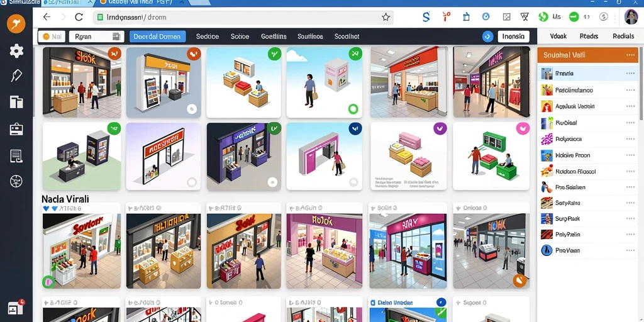Select the Fnnaia row in side panel
The image size is (644, 322).
(588, 74)
